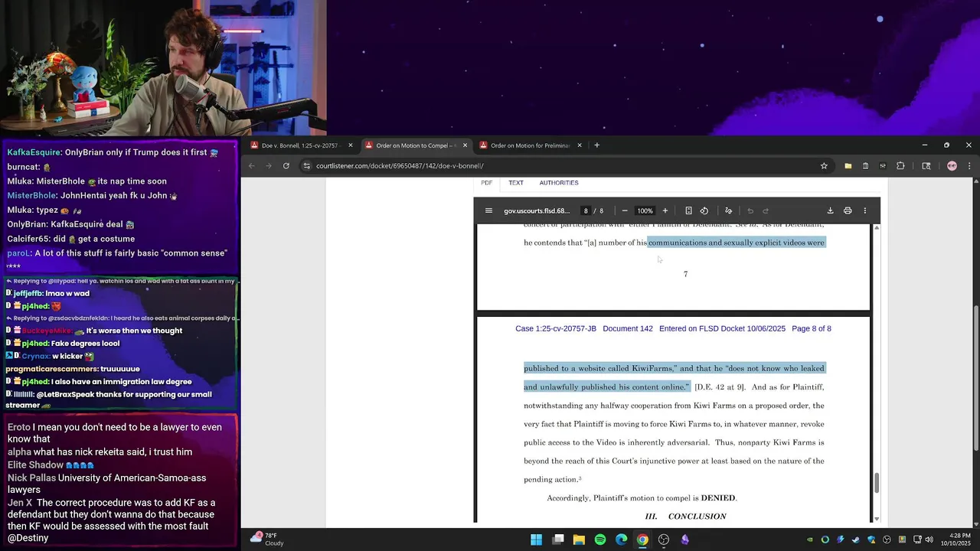Click the PDF redo arrow

[x=766, y=211]
